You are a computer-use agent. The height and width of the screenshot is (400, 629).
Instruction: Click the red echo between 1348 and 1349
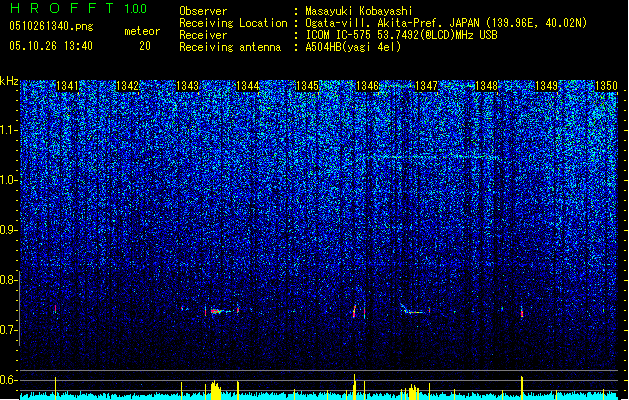pyautogui.click(x=522, y=312)
